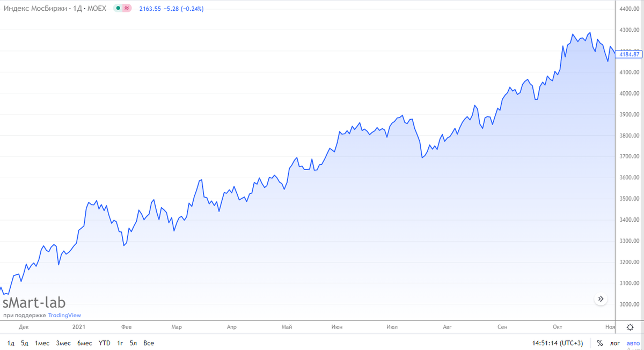Jump to latest bar with double-arrow button
The width and height of the screenshot is (644, 350).
coord(601,299)
